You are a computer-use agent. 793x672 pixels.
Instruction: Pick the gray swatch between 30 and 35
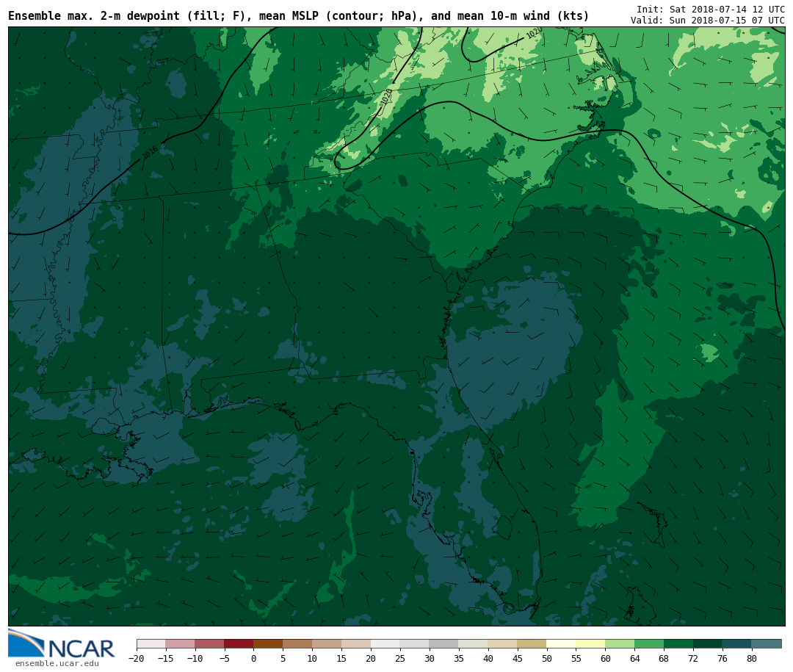(443, 643)
